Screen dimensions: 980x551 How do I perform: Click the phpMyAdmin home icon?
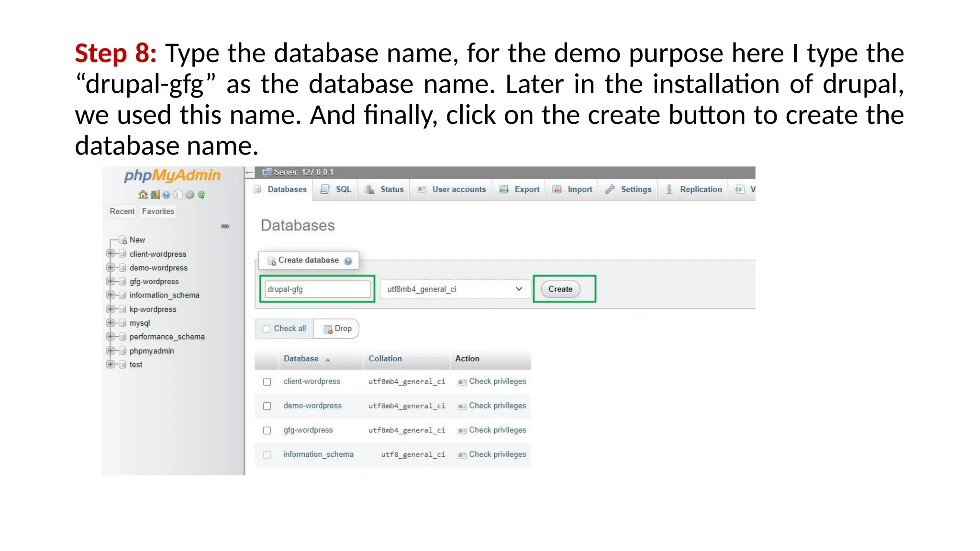[143, 195]
